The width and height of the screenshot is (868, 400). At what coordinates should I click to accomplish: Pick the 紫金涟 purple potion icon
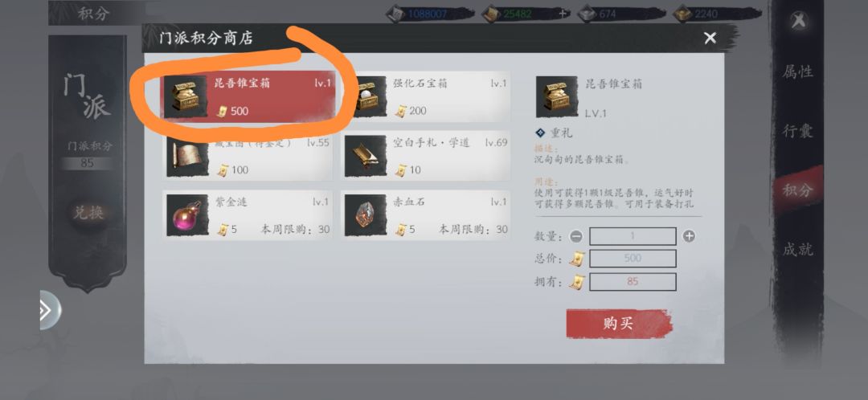click(188, 215)
